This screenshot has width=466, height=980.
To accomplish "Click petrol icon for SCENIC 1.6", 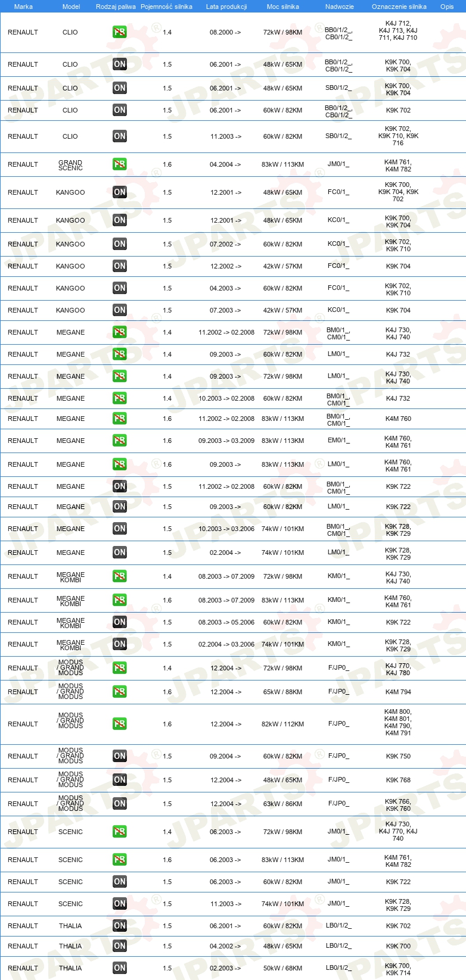I will (x=120, y=860).
